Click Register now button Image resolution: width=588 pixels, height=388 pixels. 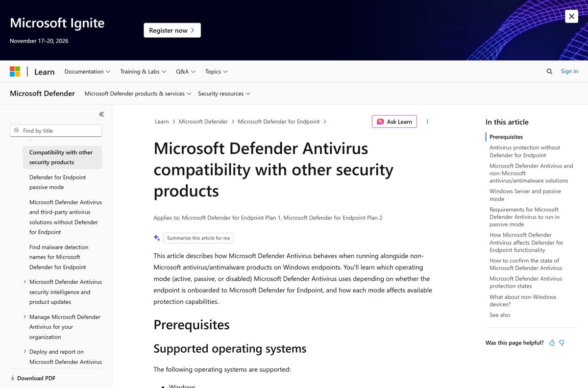[x=172, y=30]
